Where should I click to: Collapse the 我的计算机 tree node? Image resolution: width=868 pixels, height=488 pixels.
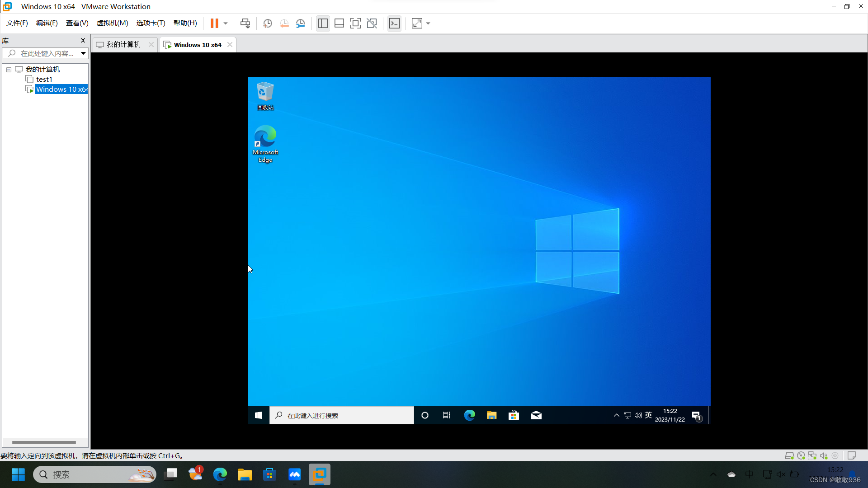tap(8, 69)
